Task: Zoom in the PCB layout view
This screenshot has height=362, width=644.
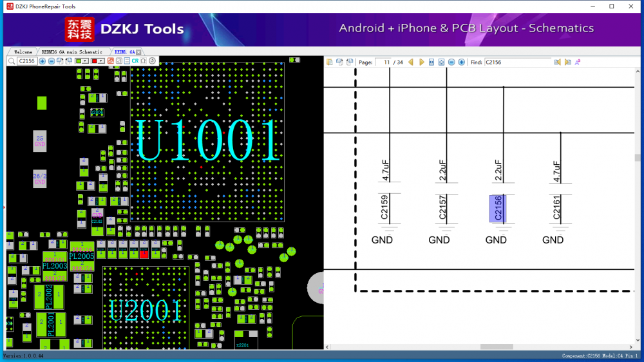Action: click(x=43, y=61)
